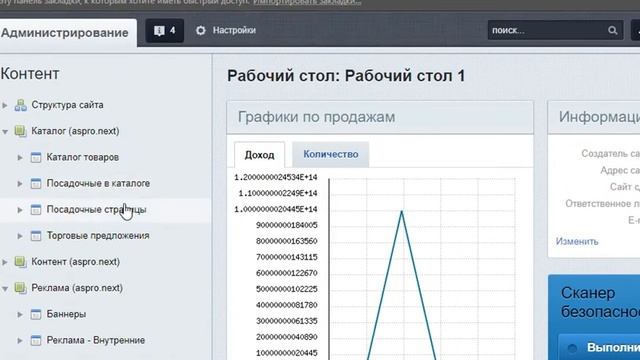Click axis value 50000000102225
Image resolution: width=640 pixels, height=360 pixels.
(287, 289)
